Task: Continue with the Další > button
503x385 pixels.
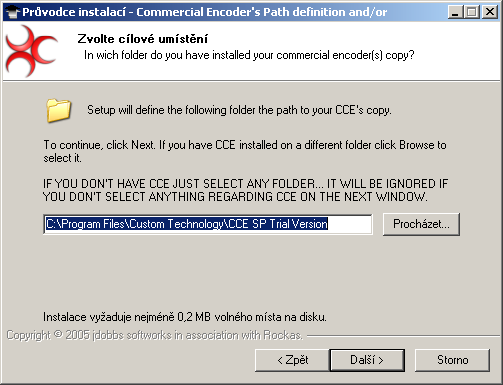Action: (x=367, y=360)
